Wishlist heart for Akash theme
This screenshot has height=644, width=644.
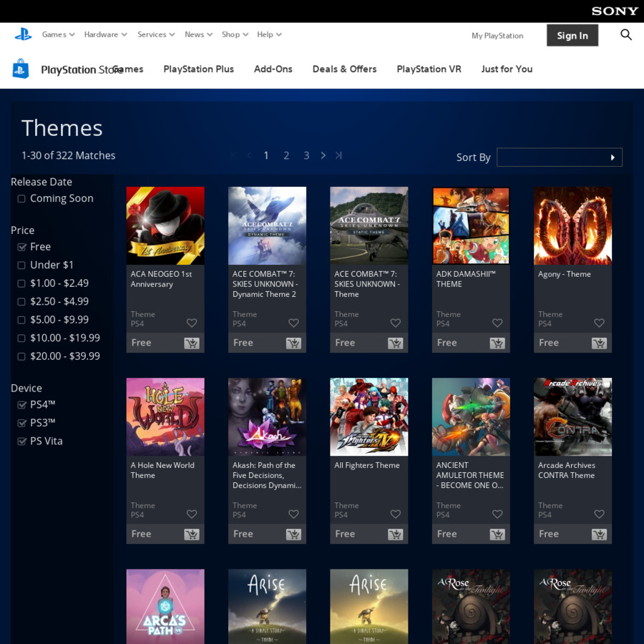point(293,514)
